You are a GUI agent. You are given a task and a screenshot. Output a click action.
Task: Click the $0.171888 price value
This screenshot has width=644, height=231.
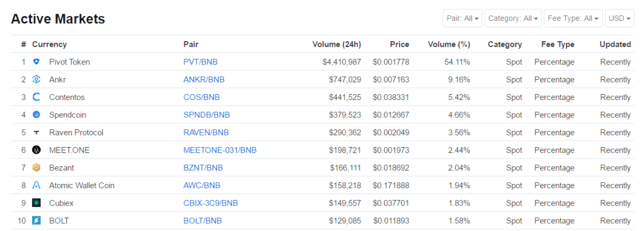391,186
